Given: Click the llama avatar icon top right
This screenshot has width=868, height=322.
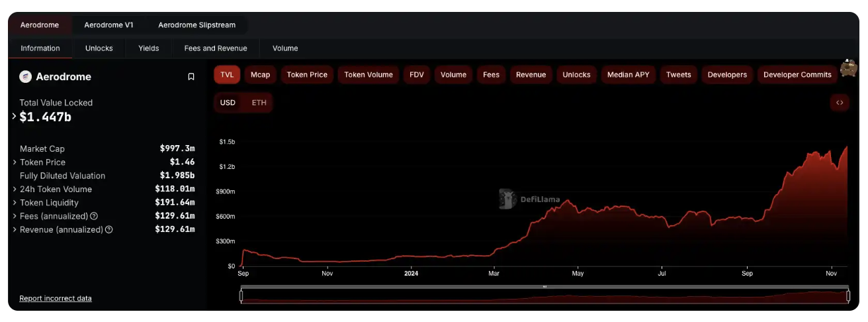Looking at the screenshot, I should (848, 68).
